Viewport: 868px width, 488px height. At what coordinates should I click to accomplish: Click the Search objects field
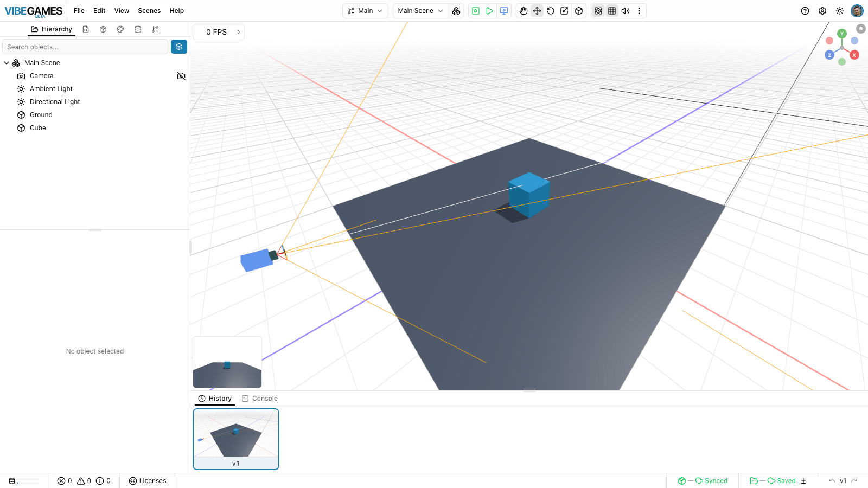pyautogui.click(x=85, y=47)
